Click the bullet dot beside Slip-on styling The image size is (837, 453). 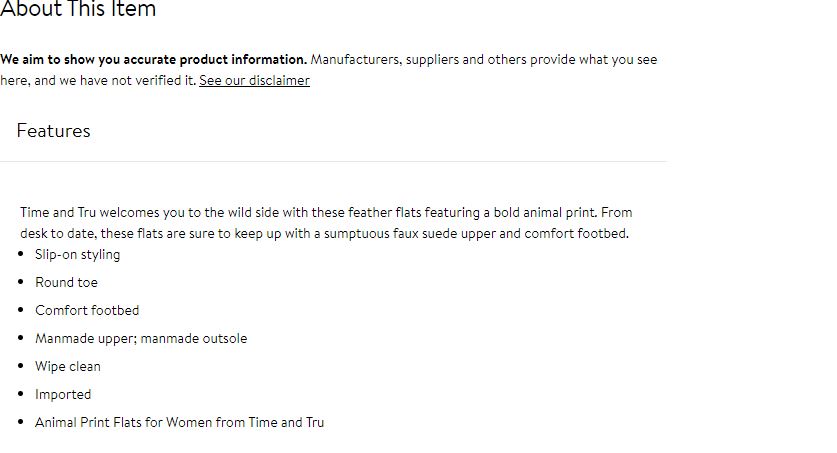21,254
